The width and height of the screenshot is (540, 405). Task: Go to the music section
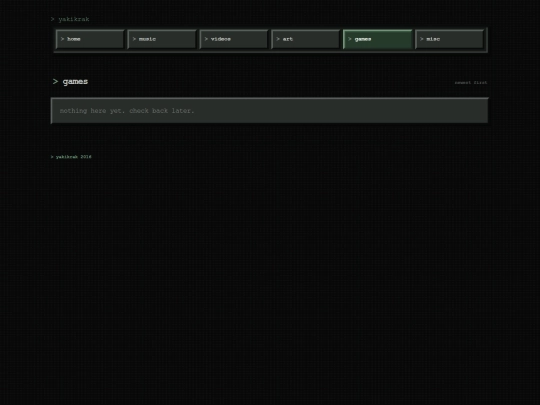(x=162, y=39)
